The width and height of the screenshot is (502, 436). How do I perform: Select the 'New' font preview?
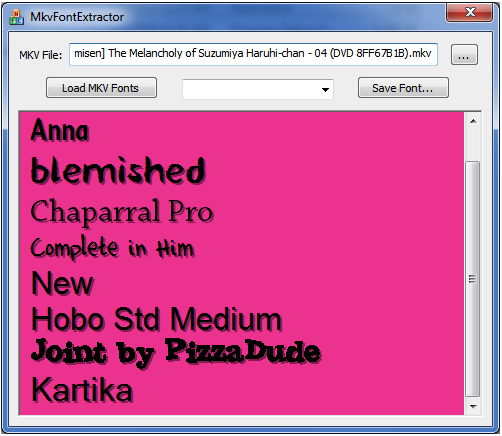pyautogui.click(x=62, y=283)
